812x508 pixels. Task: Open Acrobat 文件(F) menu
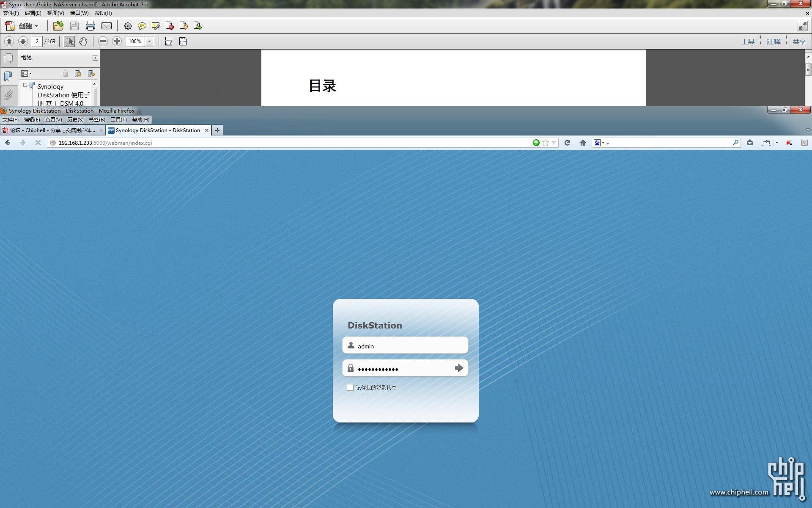(11, 13)
